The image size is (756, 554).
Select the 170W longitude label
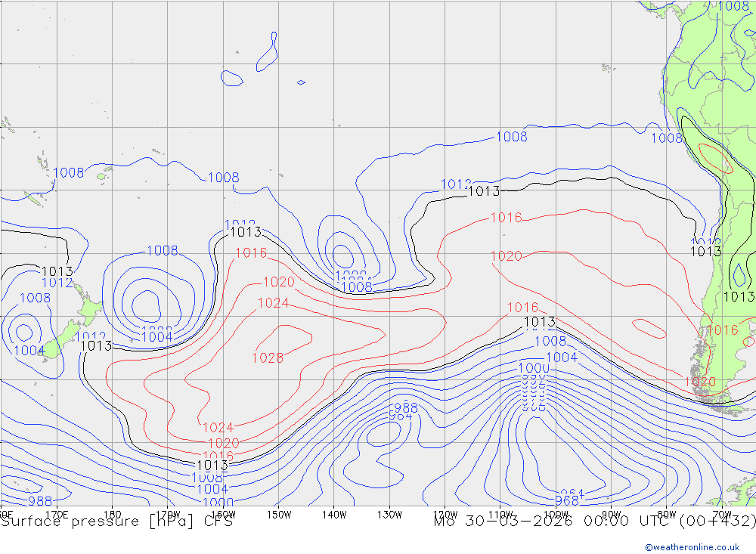coord(167,515)
